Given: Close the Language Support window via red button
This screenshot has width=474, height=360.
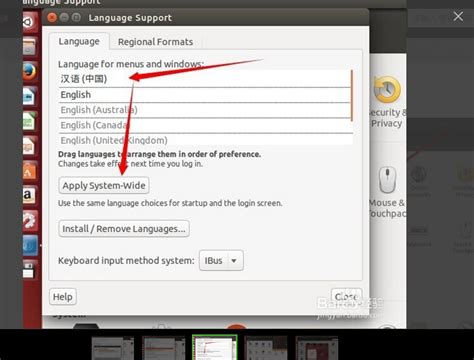Looking at the screenshot, I should [52, 17].
